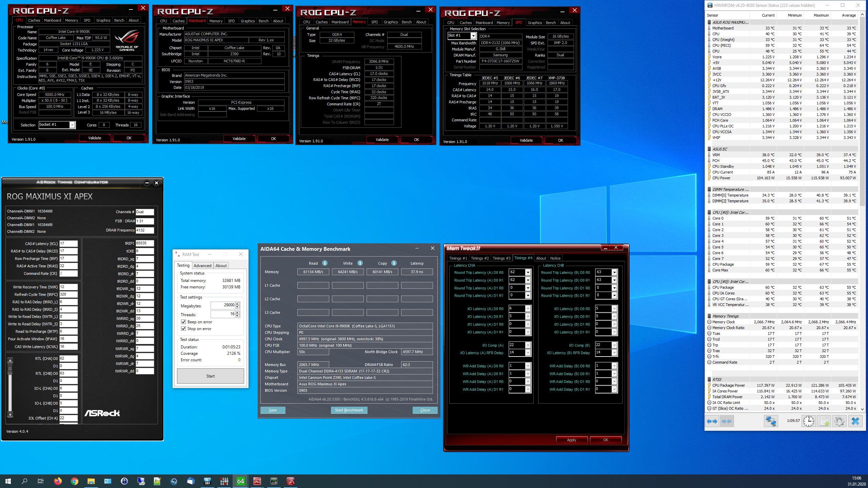868x488 pixels.
Task: Toggle Stop on error checkbox
Action: point(183,329)
